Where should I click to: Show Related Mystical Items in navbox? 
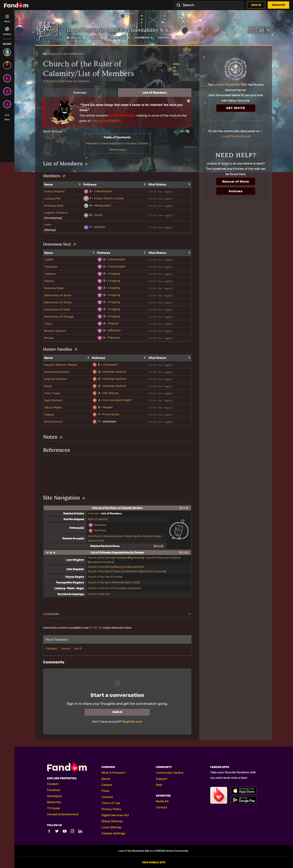(158, 546)
